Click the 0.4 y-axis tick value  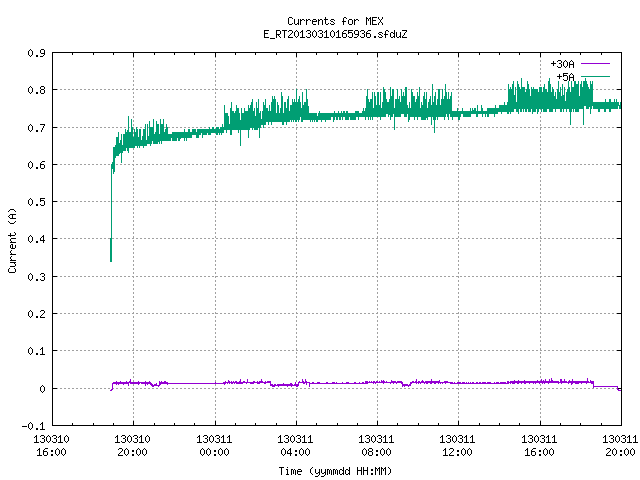pyautogui.click(x=37, y=240)
